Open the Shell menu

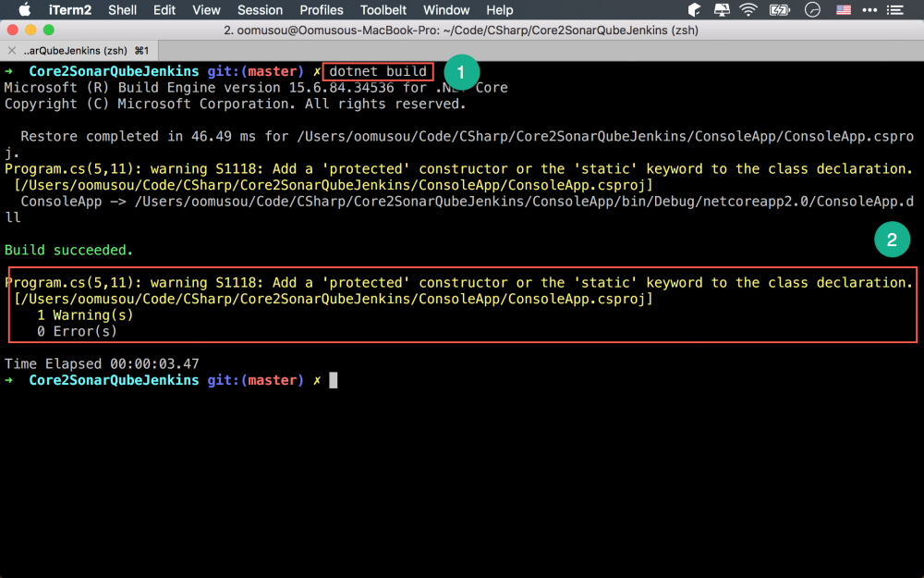(122, 10)
